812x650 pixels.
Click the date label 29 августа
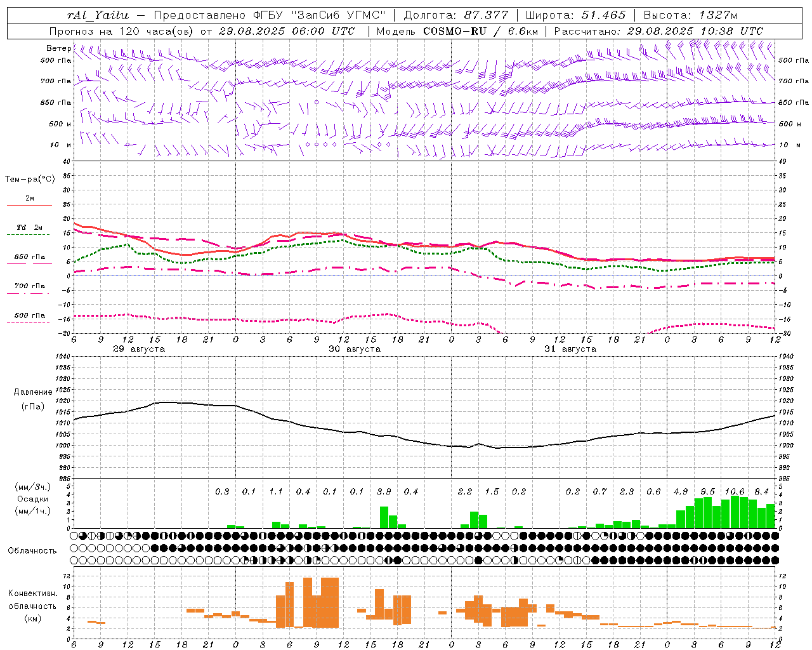(139, 349)
